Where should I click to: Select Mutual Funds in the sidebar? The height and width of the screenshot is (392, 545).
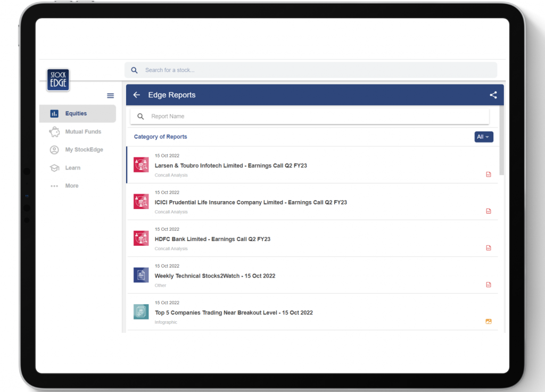[x=78, y=131]
